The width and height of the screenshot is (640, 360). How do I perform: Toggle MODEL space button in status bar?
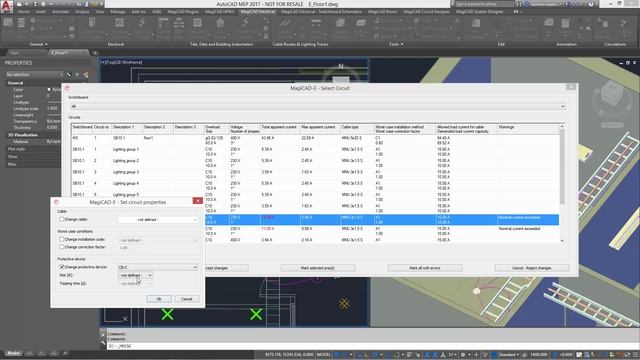[323, 355]
